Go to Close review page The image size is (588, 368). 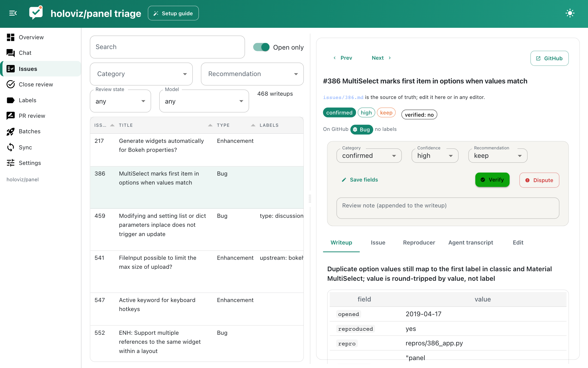[41, 85]
